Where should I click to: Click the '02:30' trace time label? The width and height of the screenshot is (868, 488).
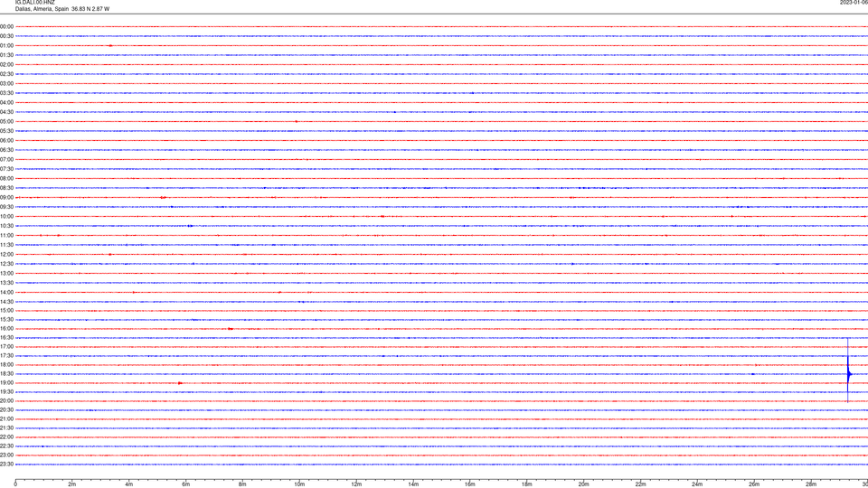point(6,74)
